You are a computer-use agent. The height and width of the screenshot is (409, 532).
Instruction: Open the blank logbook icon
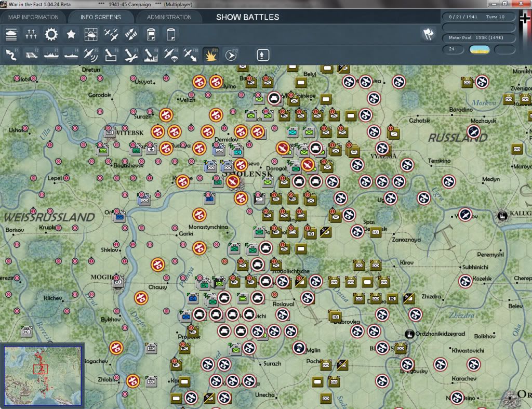click(170, 34)
